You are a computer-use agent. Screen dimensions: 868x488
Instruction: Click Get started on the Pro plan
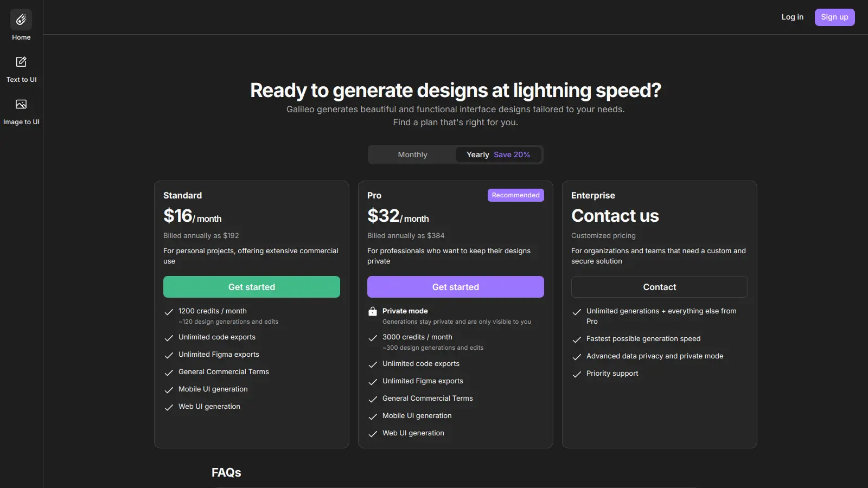pyautogui.click(x=455, y=287)
